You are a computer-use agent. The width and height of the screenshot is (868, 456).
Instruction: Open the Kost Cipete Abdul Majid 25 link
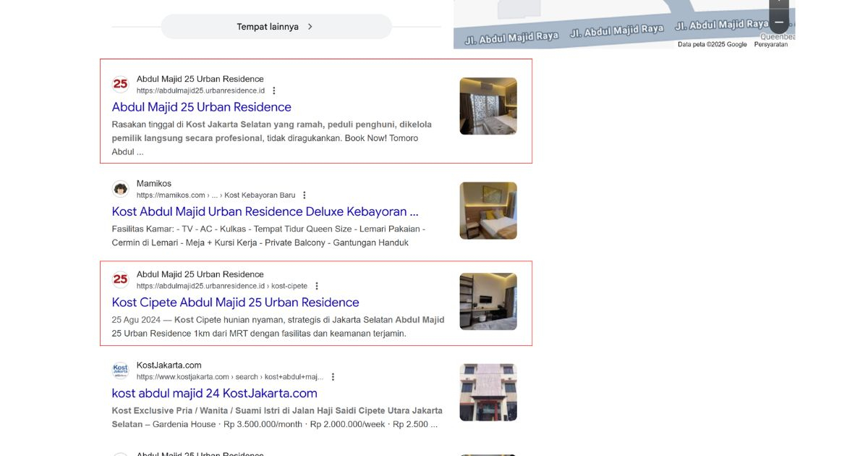coord(235,302)
